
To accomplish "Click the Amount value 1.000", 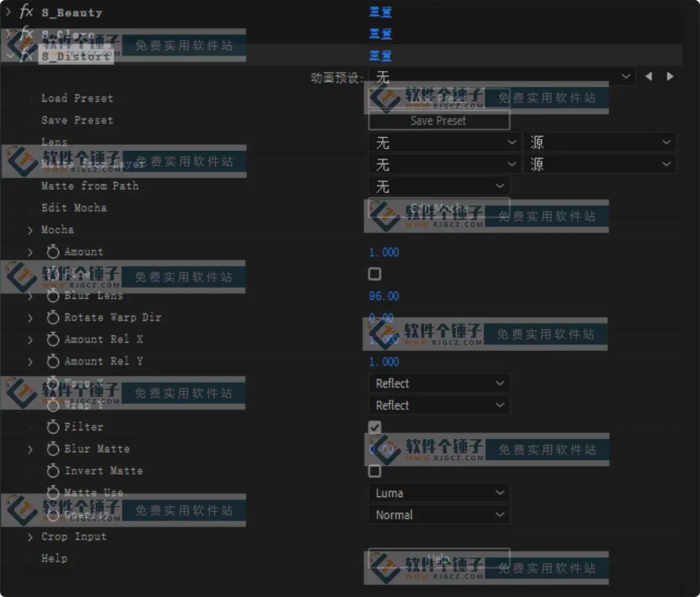I will [x=384, y=252].
